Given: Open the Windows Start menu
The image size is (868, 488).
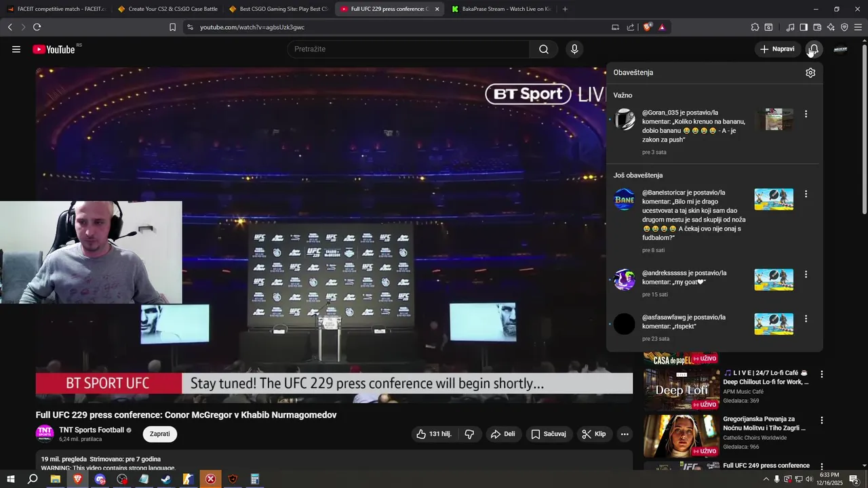Looking at the screenshot, I should tap(10, 479).
